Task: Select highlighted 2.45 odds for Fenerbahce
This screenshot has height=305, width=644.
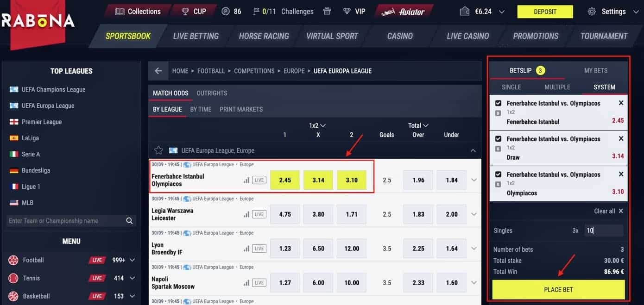Action: [285, 180]
